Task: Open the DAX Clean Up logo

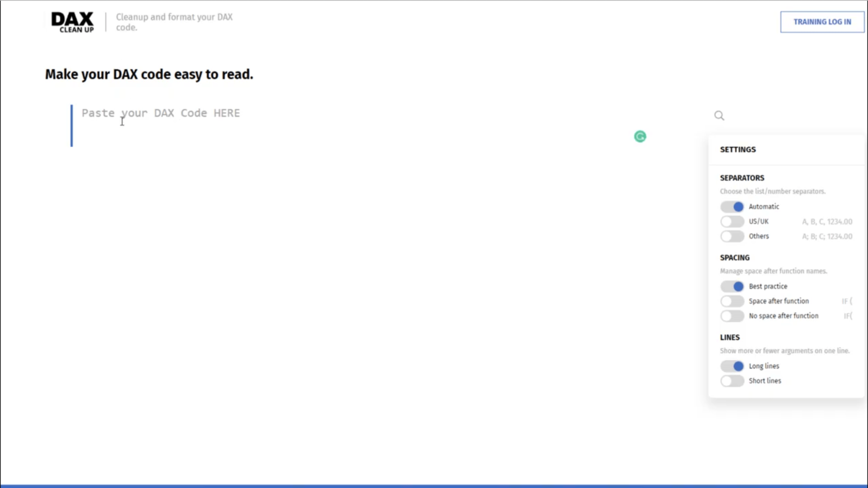Action: click(x=73, y=22)
